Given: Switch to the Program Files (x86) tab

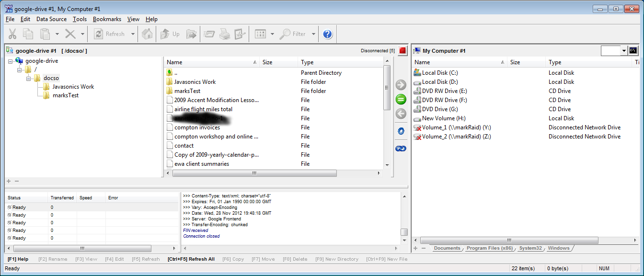Looking at the screenshot, I should (490, 248).
